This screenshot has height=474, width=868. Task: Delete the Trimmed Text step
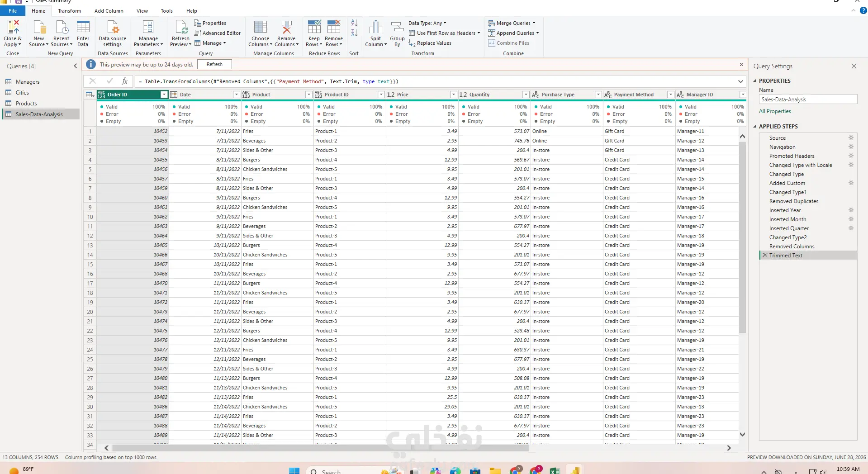(765, 256)
